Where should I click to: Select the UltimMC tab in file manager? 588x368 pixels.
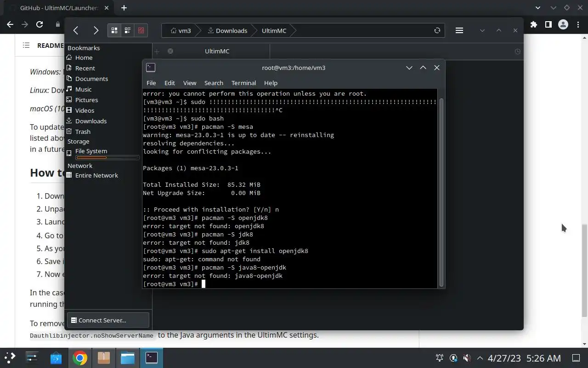pos(217,51)
